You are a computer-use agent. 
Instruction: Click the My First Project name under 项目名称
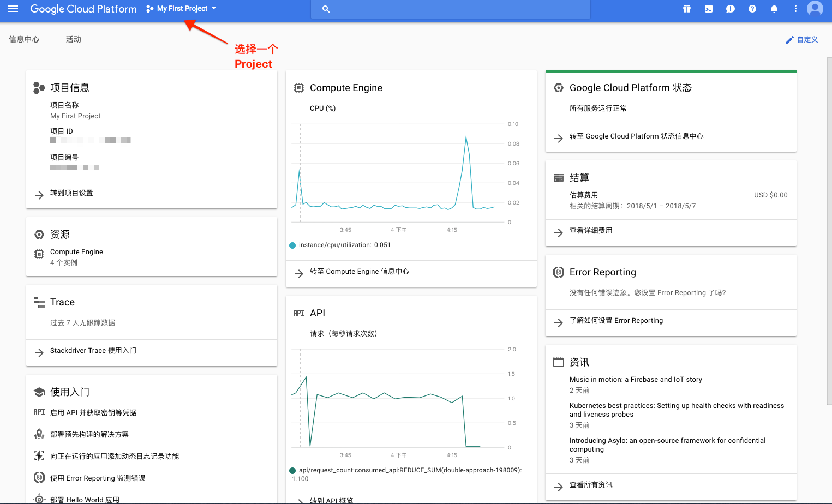tap(75, 116)
